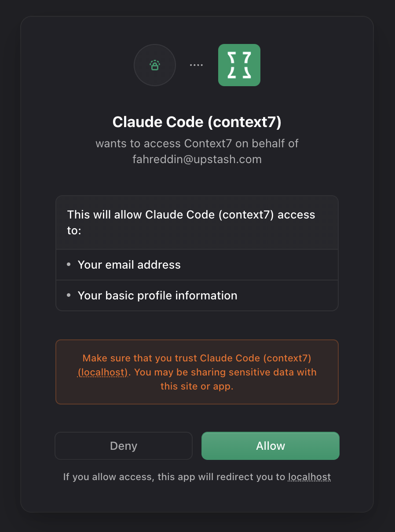Viewport: 395px width, 532px height.
Task: Click the green padlock icon in the circle
Action: pos(154,65)
